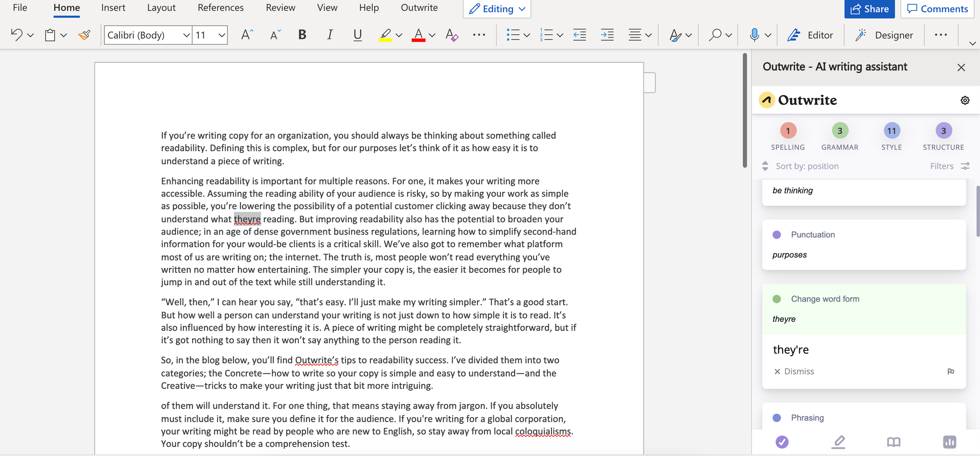The width and height of the screenshot is (980, 456).
Task: Toggle the Editing mode selector
Action: (496, 8)
